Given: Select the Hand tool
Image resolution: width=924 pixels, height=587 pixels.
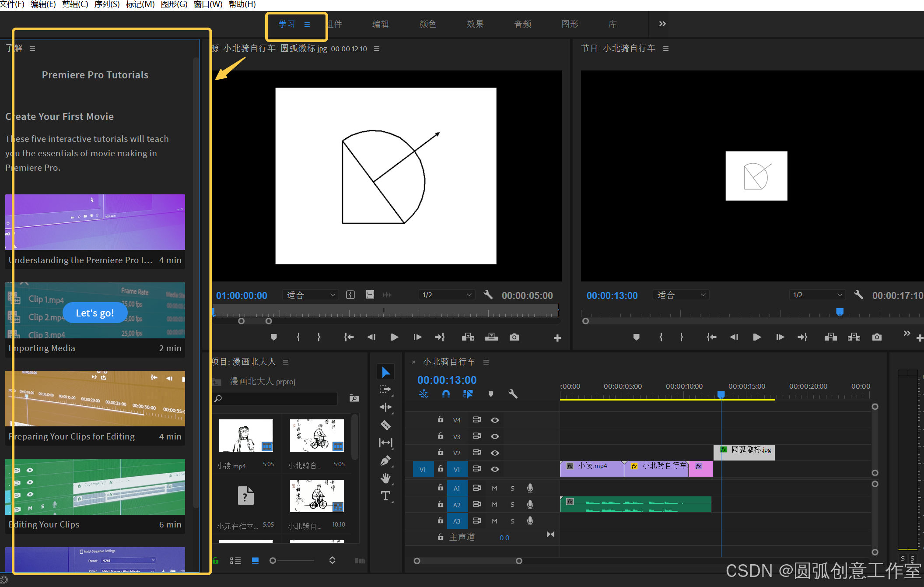Looking at the screenshot, I should (x=385, y=478).
